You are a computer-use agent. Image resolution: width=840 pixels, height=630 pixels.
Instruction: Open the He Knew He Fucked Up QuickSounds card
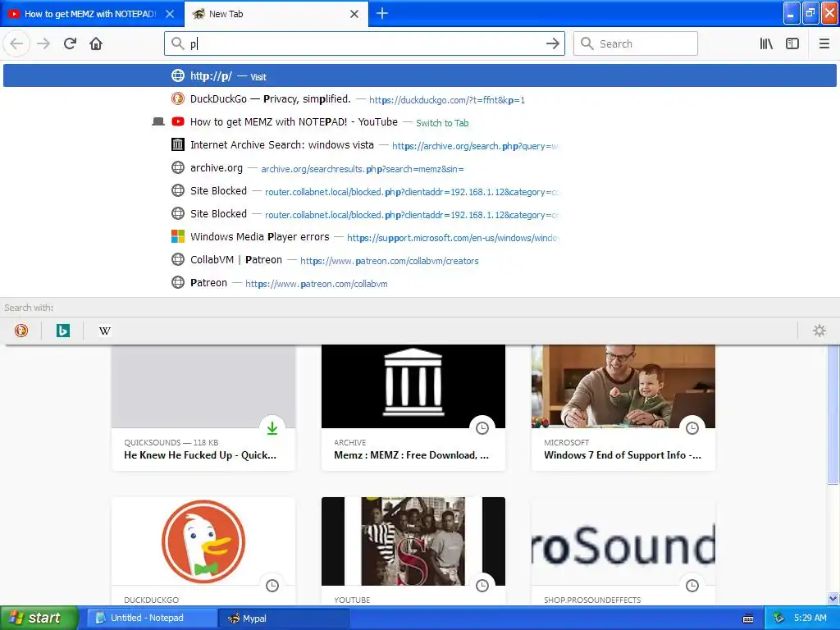pyautogui.click(x=203, y=407)
